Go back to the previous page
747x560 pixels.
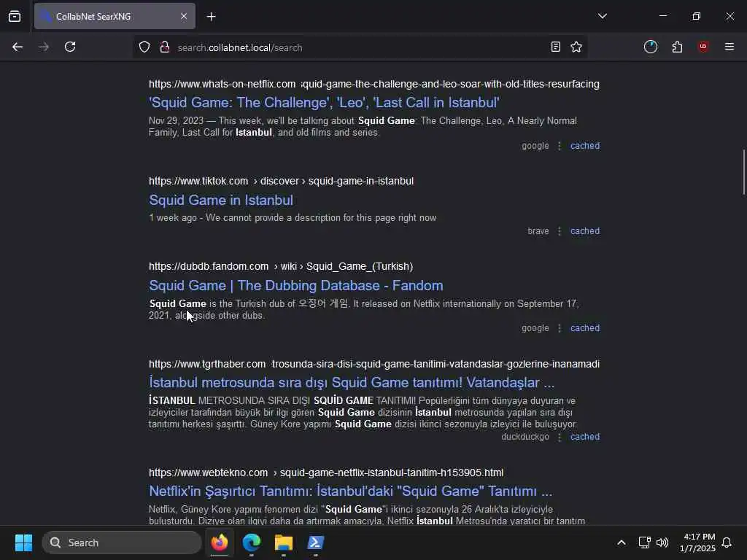click(x=18, y=47)
